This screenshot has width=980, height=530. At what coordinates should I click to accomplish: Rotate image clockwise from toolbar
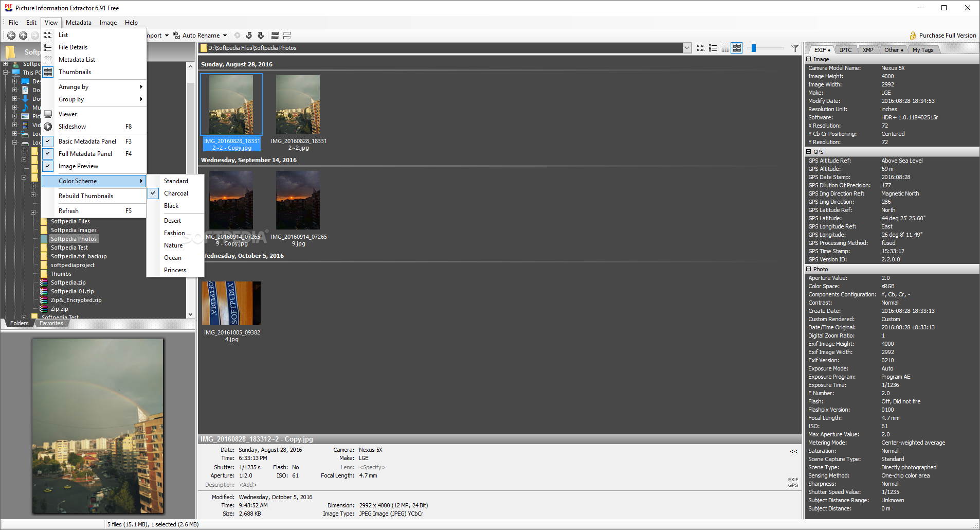point(261,36)
